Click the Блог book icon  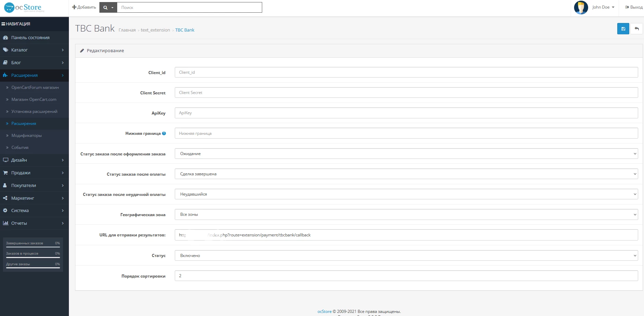pyautogui.click(x=5, y=63)
